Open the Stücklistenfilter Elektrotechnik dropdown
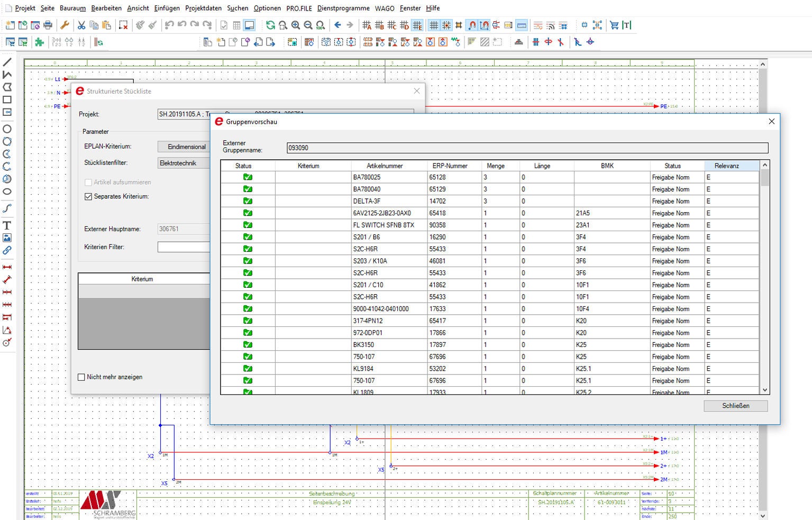This screenshot has height=520, width=812. point(184,163)
